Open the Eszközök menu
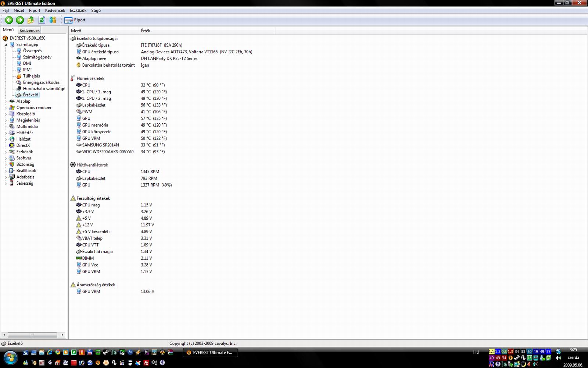This screenshot has height=368, width=588. pyautogui.click(x=78, y=10)
